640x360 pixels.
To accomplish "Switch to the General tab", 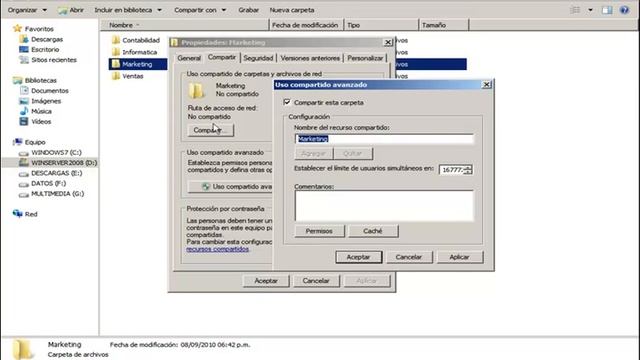I will pyautogui.click(x=189, y=58).
